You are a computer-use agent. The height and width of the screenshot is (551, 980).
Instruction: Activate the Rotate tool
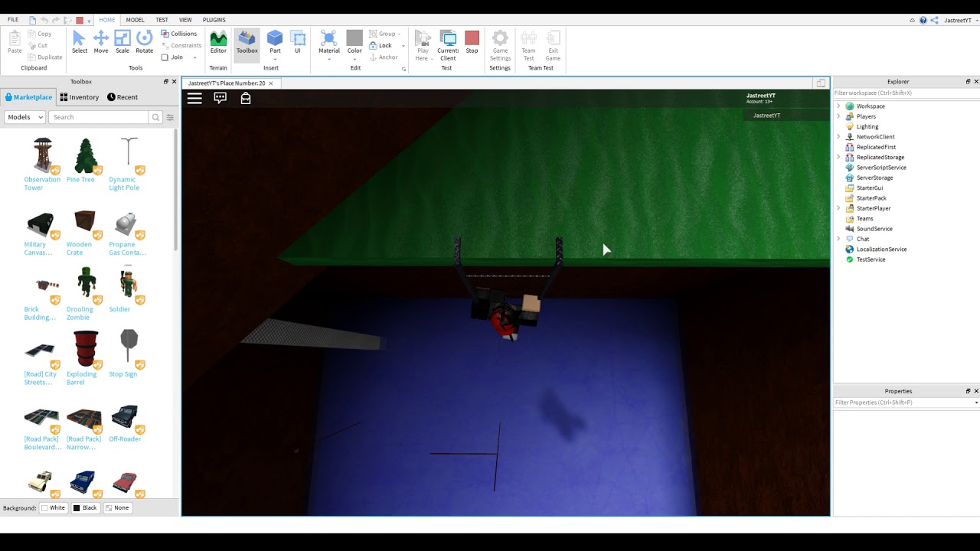pos(144,42)
